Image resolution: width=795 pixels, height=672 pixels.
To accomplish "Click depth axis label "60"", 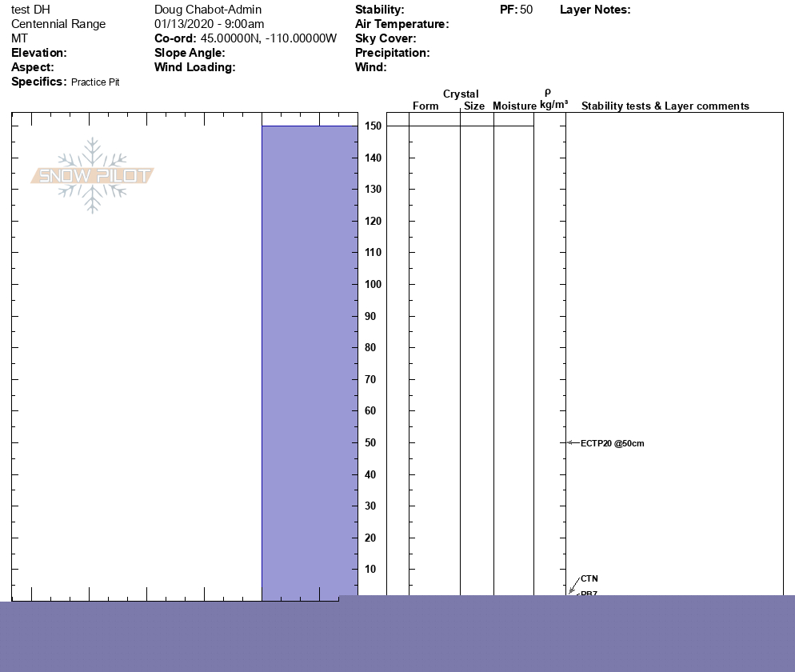I will click(x=370, y=411).
